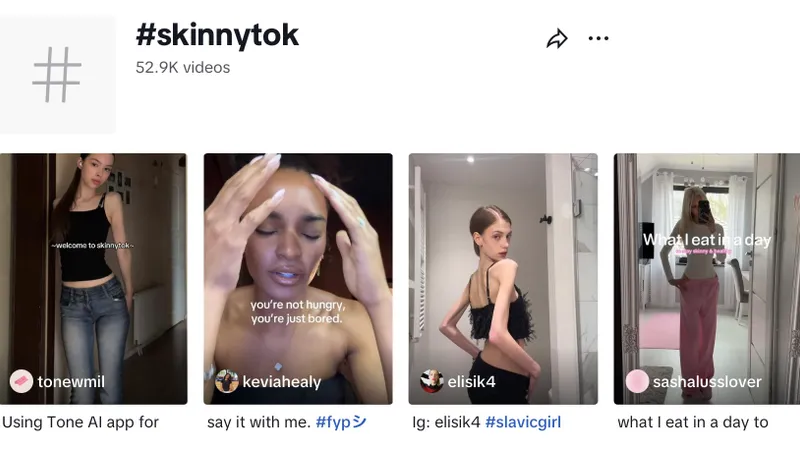Click the #skinnytok page title
Image resolution: width=800 pixels, height=450 pixels.
click(x=217, y=36)
